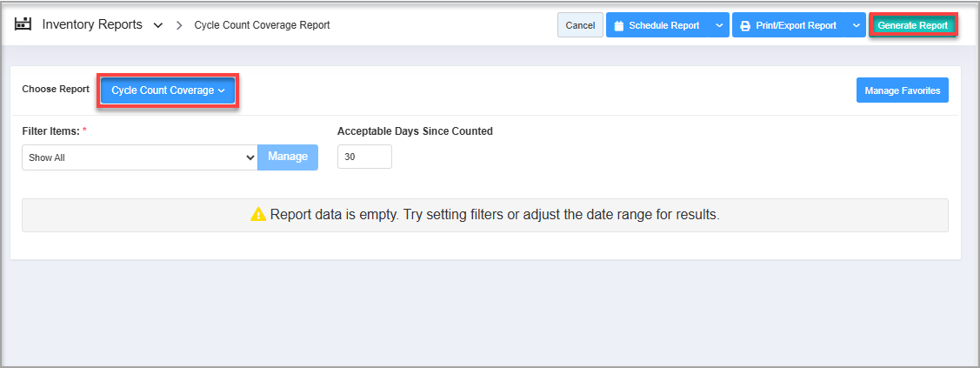The width and height of the screenshot is (980, 368).
Task: Open the Print/Export Report dropdown arrow
Action: tap(856, 25)
